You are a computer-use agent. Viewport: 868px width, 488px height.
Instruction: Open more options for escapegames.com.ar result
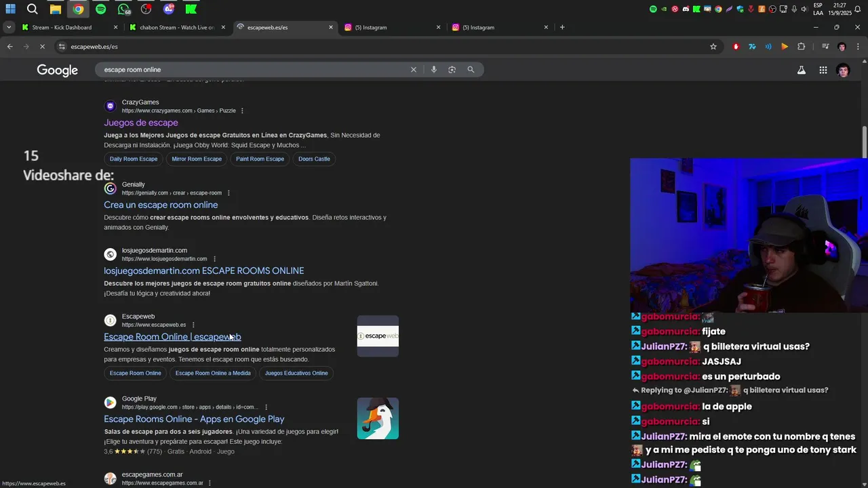pyautogui.click(x=210, y=483)
